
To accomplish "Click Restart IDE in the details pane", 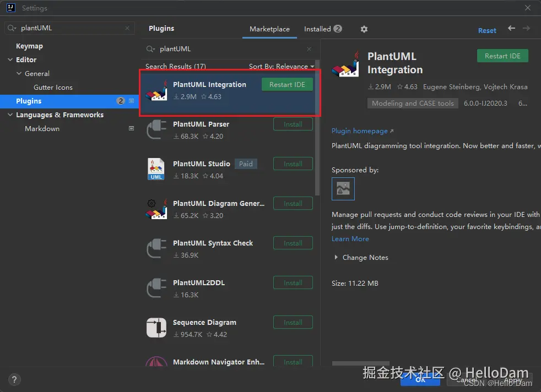I will [x=502, y=56].
